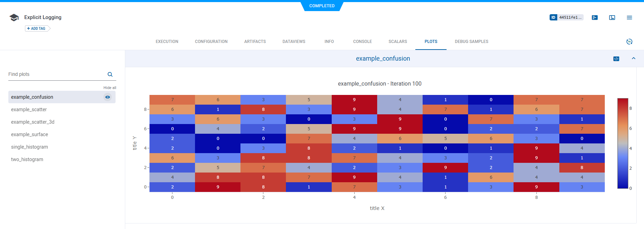Collapse the example_confusion plot section

(x=634, y=59)
